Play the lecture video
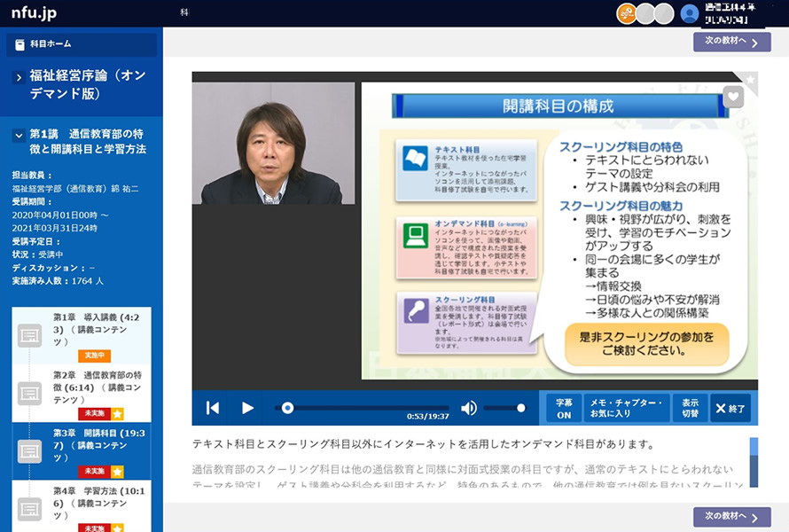 coord(247,408)
